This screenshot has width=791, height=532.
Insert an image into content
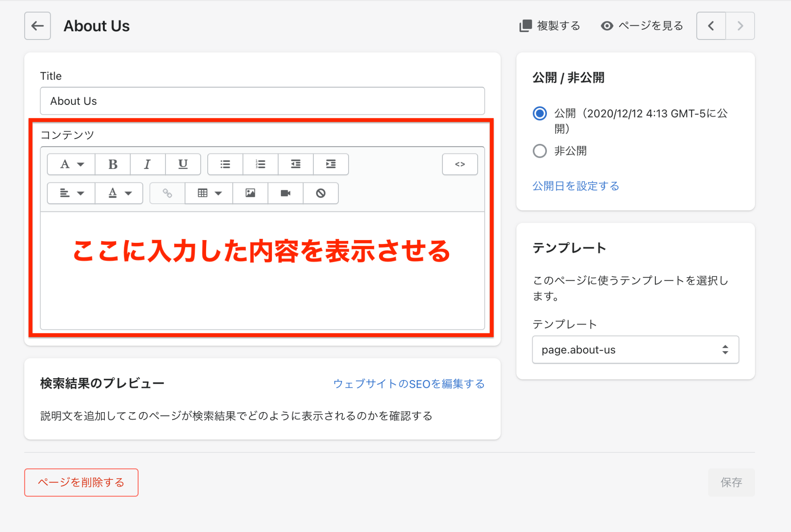click(250, 193)
